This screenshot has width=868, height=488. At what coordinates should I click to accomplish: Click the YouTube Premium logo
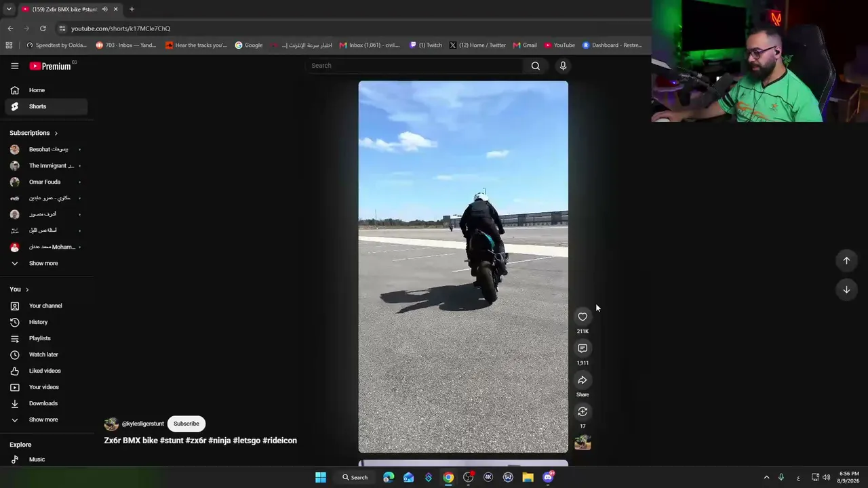pyautogui.click(x=51, y=66)
